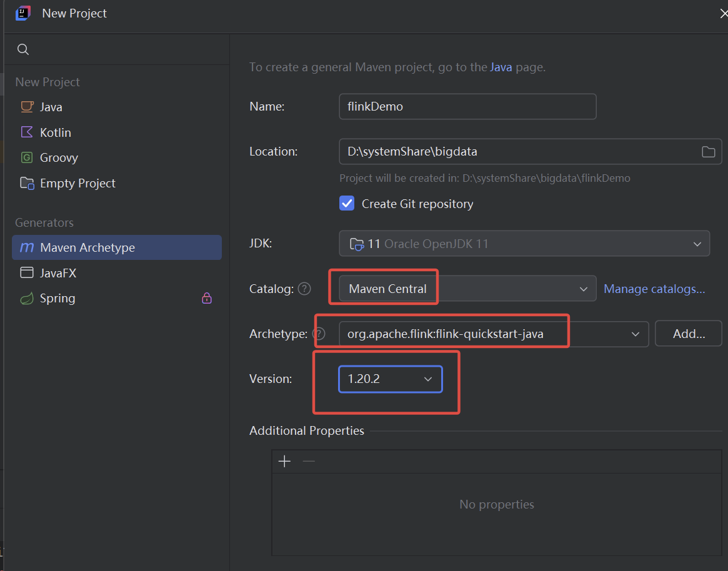Remove property with minus icon

309,461
